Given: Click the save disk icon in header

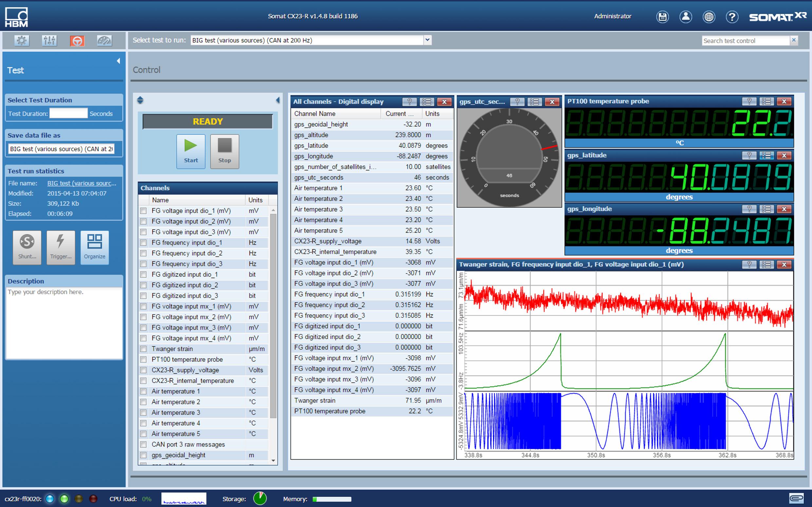Looking at the screenshot, I should tap(662, 17).
